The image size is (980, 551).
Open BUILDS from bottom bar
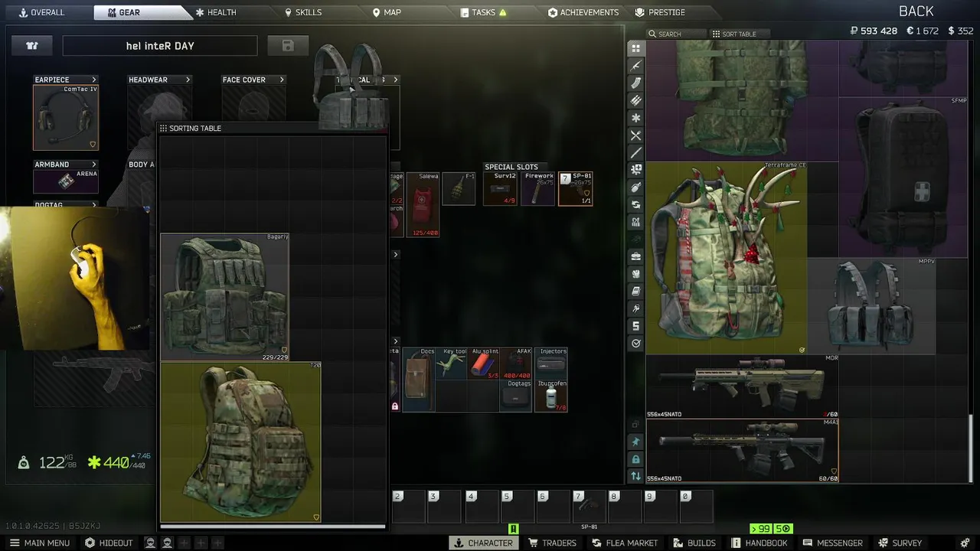(694, 543)
